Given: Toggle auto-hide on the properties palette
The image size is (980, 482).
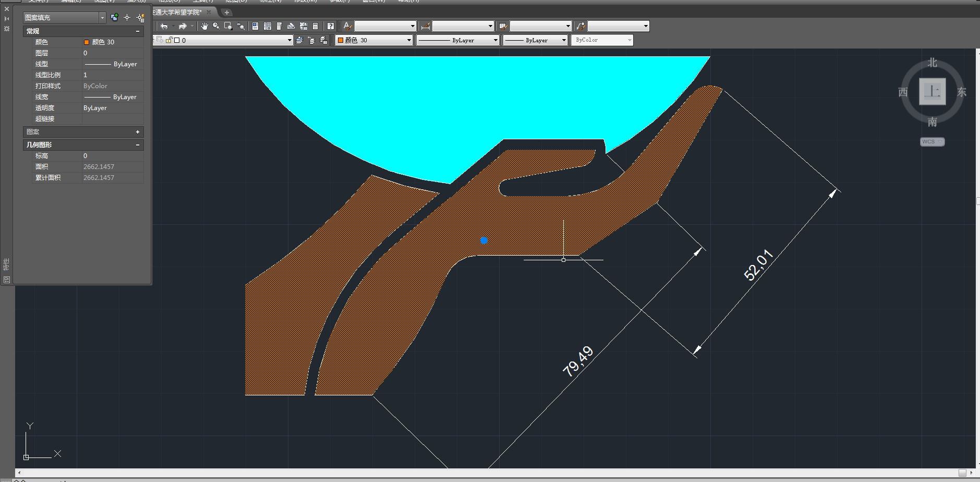Looking at the screenshot, I should pos(7,19).
